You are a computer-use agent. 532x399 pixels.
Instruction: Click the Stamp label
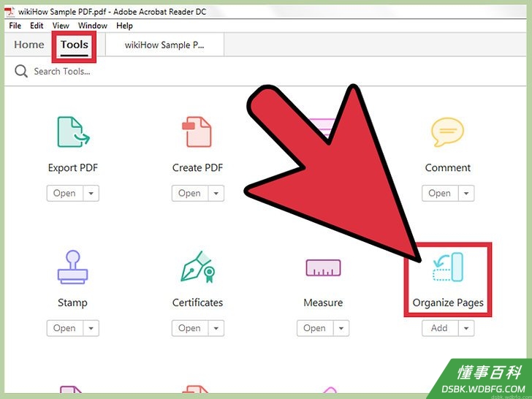[72, 303]
